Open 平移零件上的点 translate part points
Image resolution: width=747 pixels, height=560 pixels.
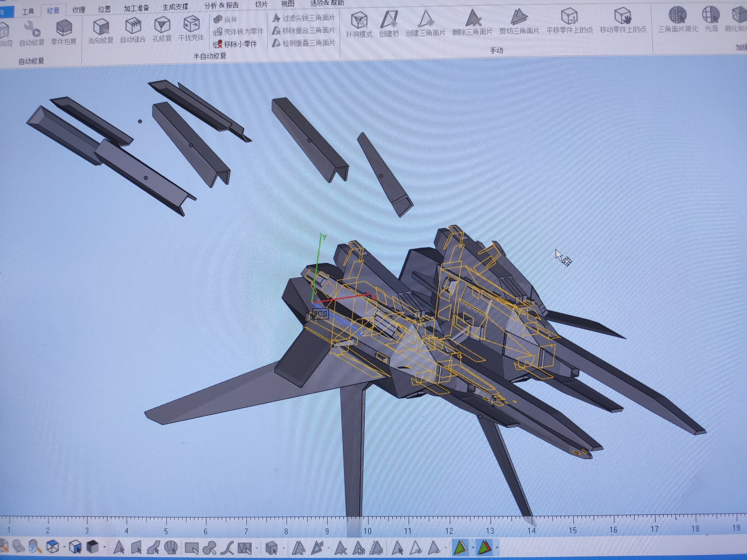tap(570, 21)
